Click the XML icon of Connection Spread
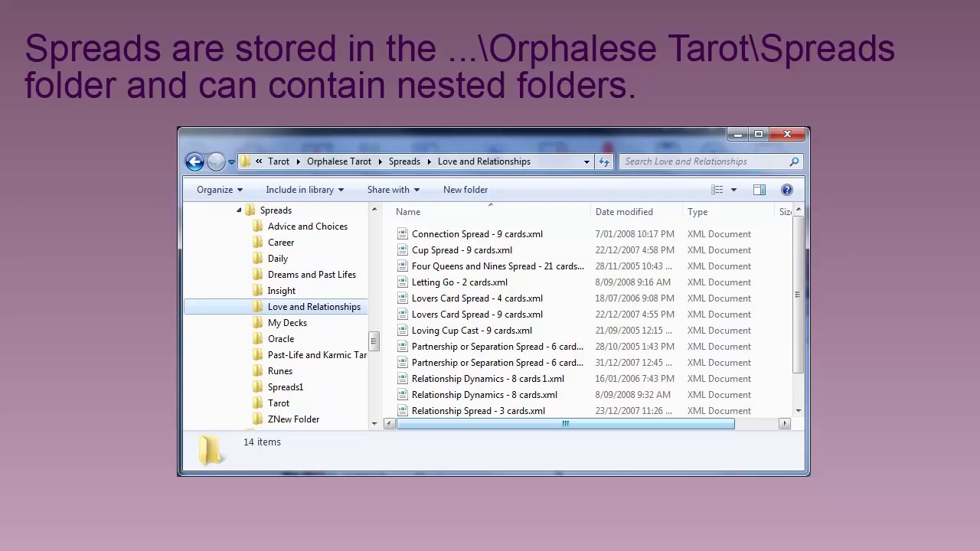Viewport: 980px width, 551px height. (x=403, y=234)
